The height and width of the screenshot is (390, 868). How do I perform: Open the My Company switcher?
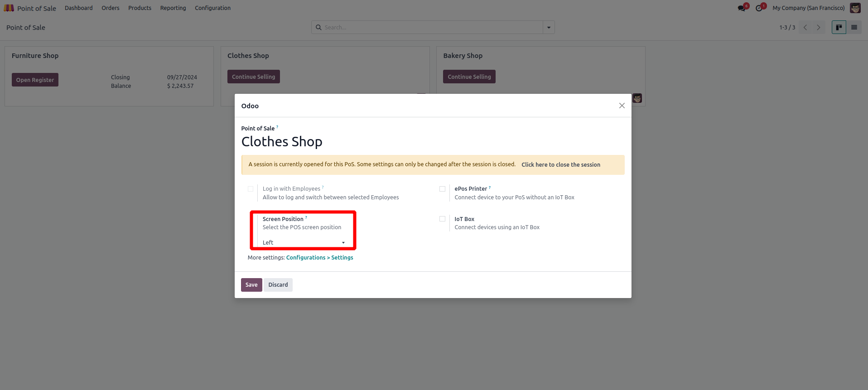pyautogui.click(x=808, y=8)
